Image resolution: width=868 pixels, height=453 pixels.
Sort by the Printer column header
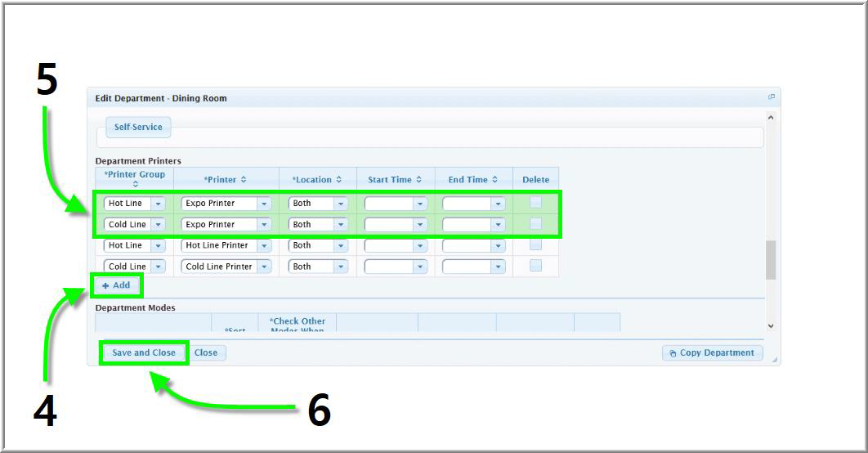pyautogui.click(x=225, y=180)
